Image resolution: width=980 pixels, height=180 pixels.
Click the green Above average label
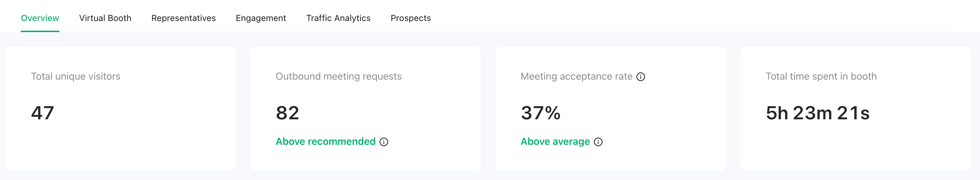tap(555, 142)
